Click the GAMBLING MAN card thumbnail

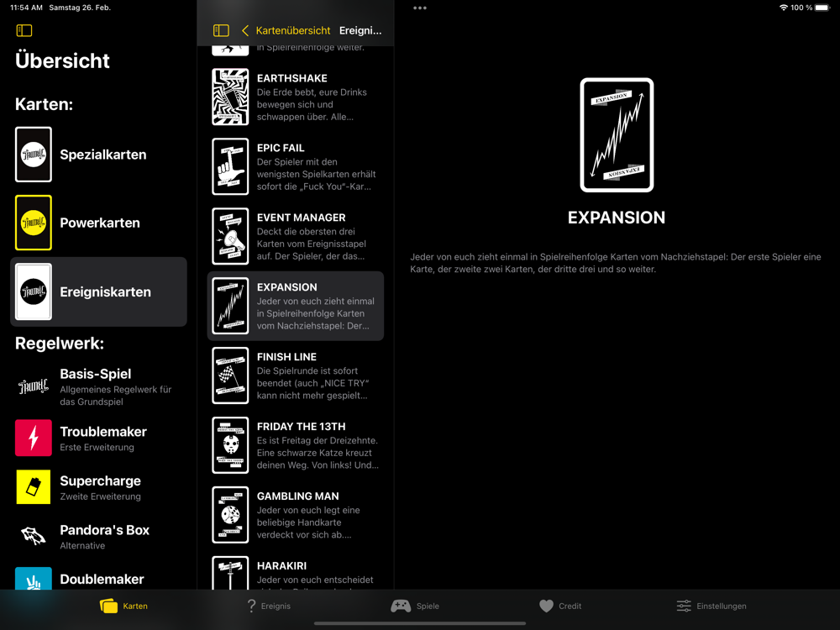tap(230, 515)
